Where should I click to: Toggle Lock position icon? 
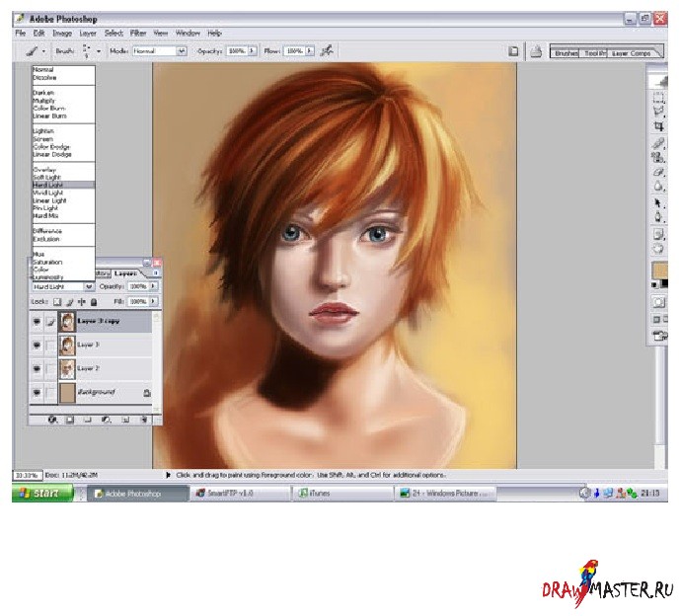pyautogui.click(x=82, y=301)
